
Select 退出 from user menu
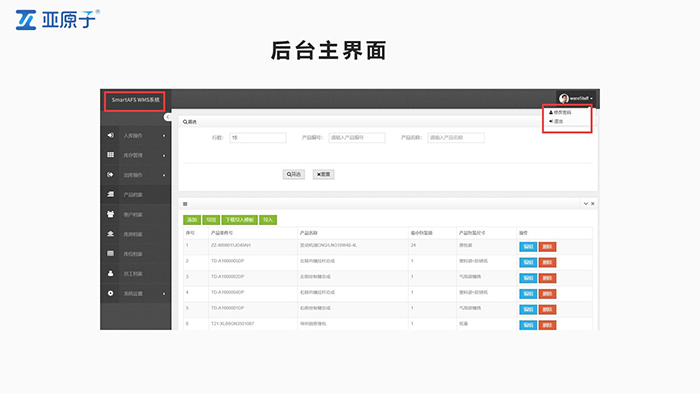pos(556,121)
